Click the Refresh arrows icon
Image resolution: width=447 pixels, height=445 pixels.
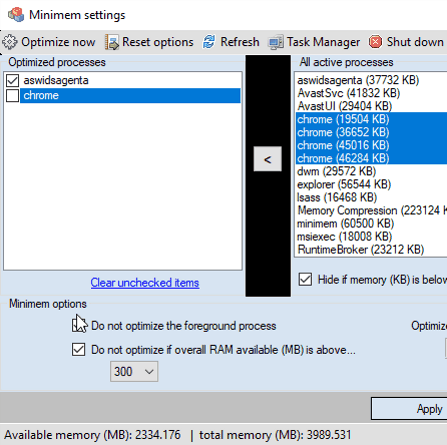[x=209, y=42]
